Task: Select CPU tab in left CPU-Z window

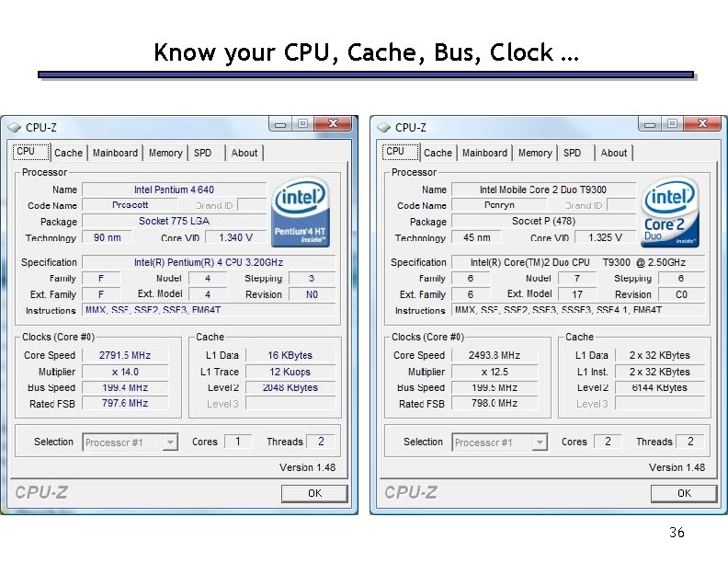Action: click(x=31, y=152)
